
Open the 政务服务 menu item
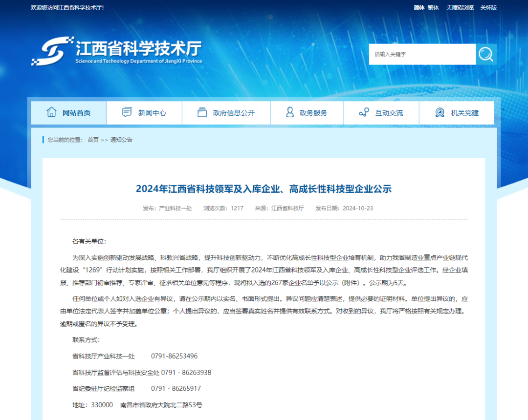pyautogui.click(x=307, y=113)
